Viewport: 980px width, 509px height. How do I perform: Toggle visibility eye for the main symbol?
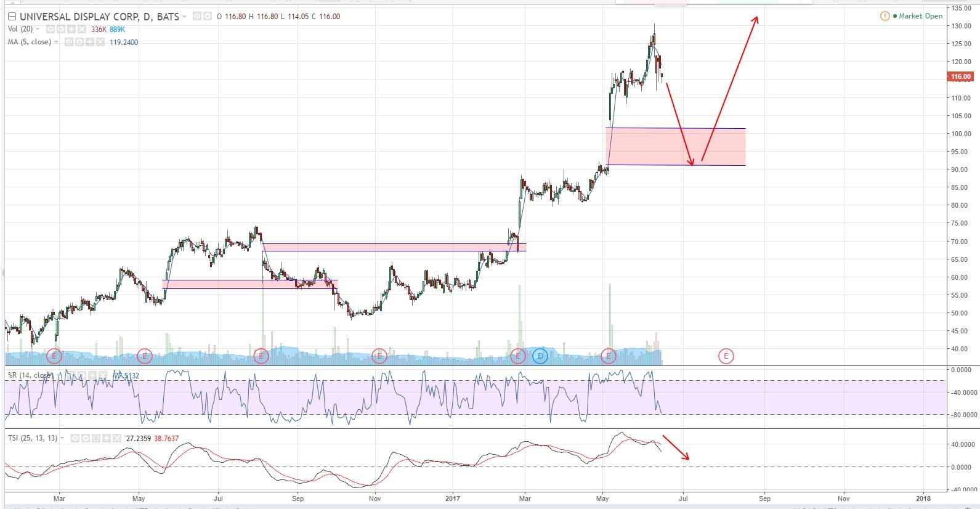[198, 17]
